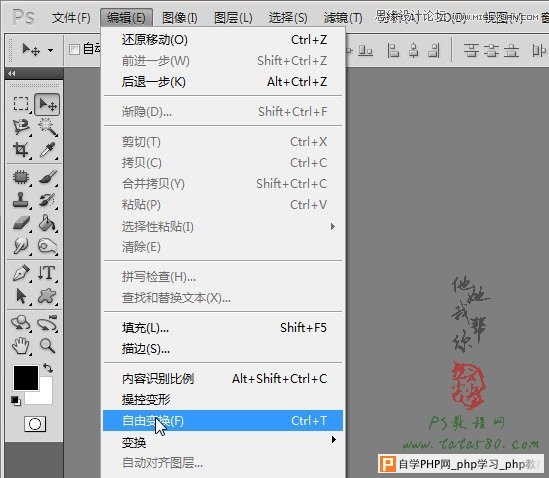Select the History Brush tool
549x478 pixels.
coord(48,200)
